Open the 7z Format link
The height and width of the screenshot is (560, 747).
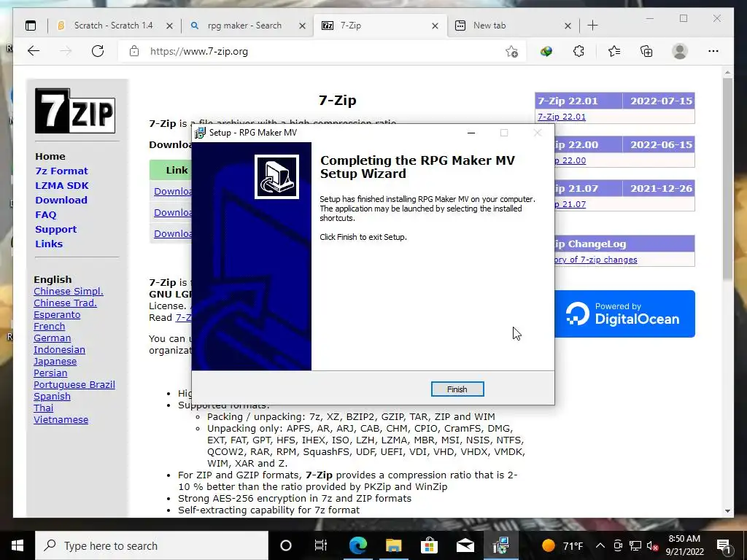coord(61,171)
